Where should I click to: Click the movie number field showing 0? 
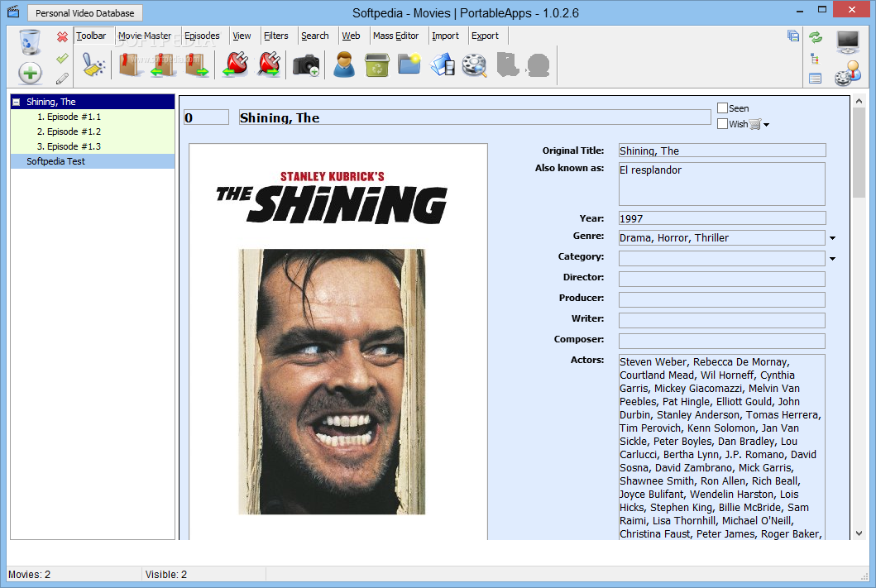point(206,117)
